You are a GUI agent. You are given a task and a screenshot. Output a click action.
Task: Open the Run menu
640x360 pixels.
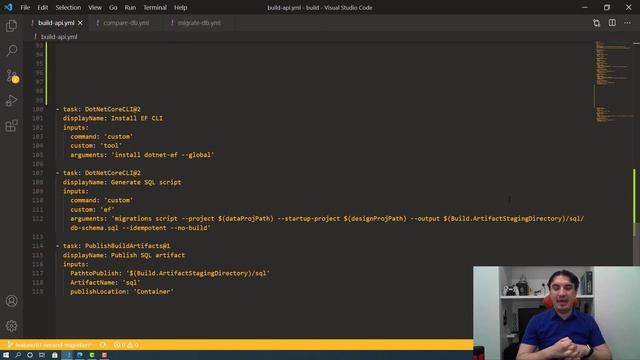click(130, 7)
